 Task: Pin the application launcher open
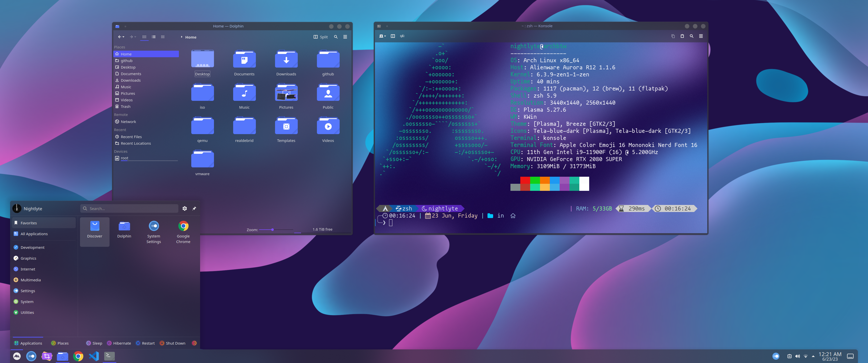(x=194, y=208)
